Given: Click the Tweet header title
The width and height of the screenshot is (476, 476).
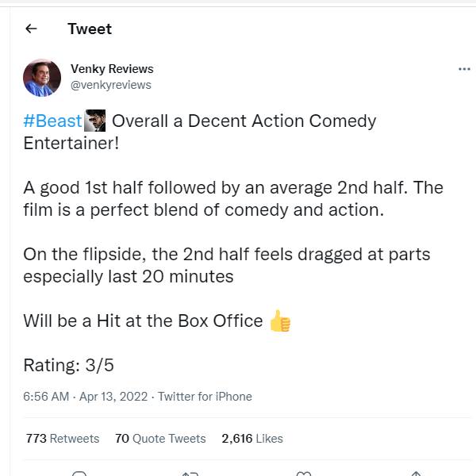Looking at the screenshot, I should click(90, 29).
